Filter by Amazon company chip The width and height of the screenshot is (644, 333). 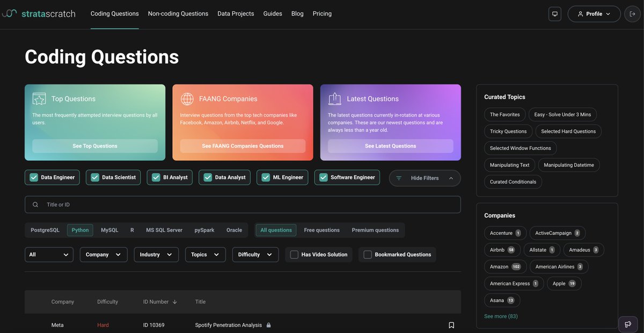point(505,267)
